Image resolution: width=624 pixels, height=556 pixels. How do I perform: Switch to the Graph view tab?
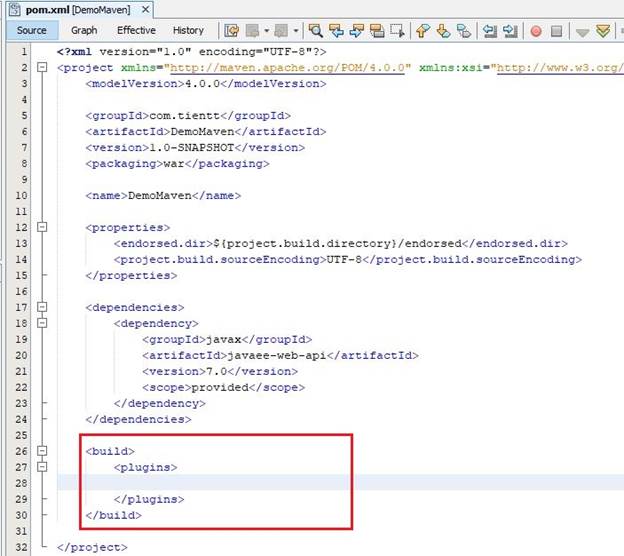point(84,30)
